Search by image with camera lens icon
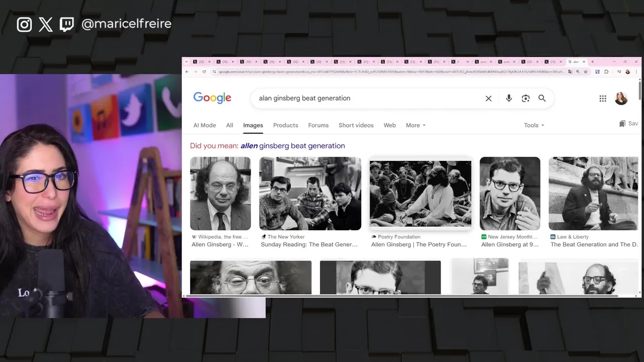This screenshot has height=362, width=644. (x=526, y=99)
